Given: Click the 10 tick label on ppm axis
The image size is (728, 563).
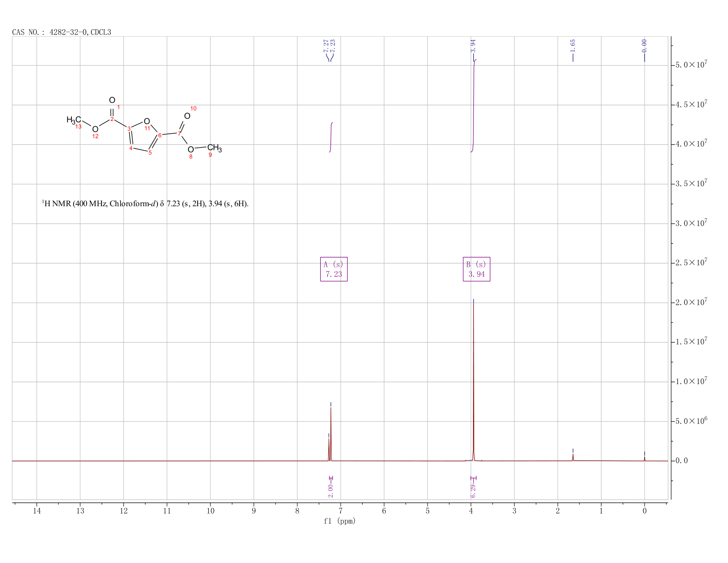Looking at the screenshot, I should 210,511.
